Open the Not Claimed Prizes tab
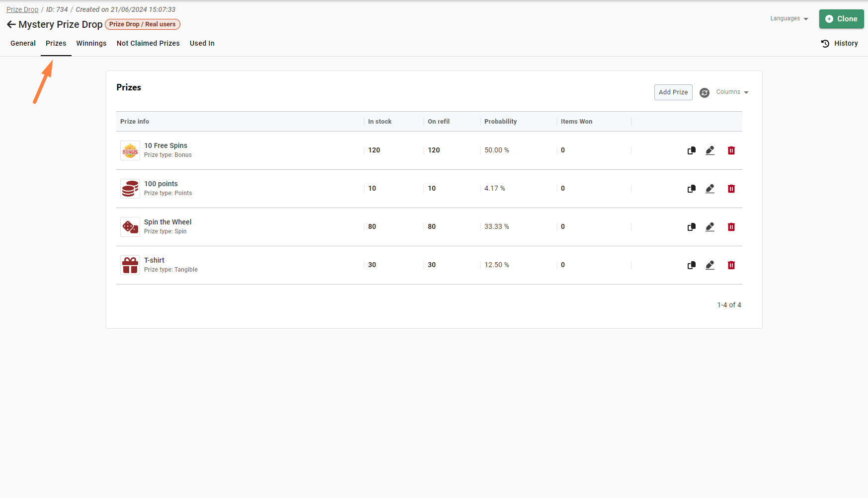Image resolution: width=868 pixels, height=498 pixels. pos(148,43)
